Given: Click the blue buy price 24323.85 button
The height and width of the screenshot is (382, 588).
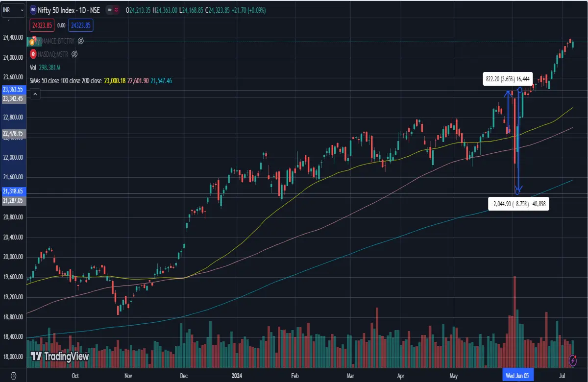Looking at the screenshot, I should click(81, 25).
